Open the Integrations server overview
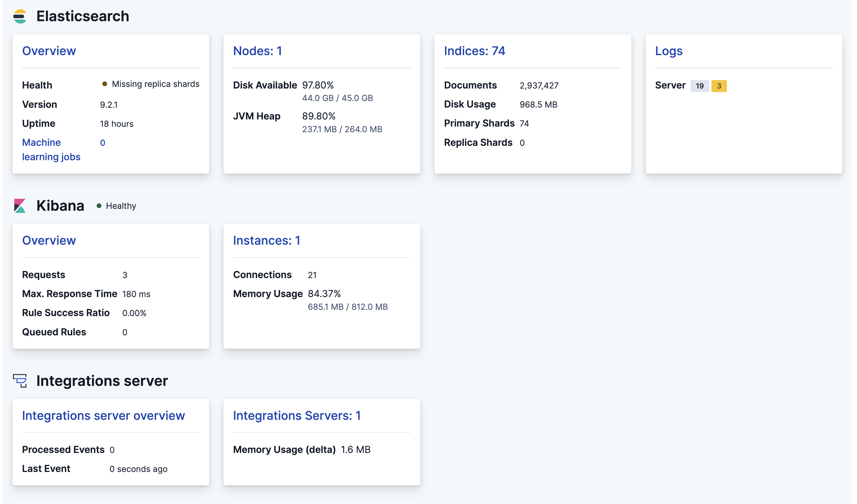 pos(104,415)
